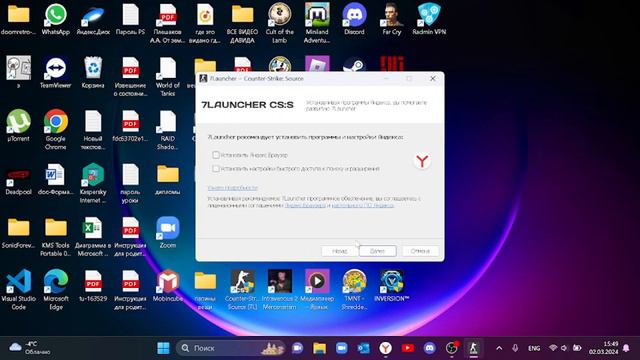The height and width of the screenshot is (360, 640).
Task: Open File Explorer from the taskbar
Action: tap(320, 348)
